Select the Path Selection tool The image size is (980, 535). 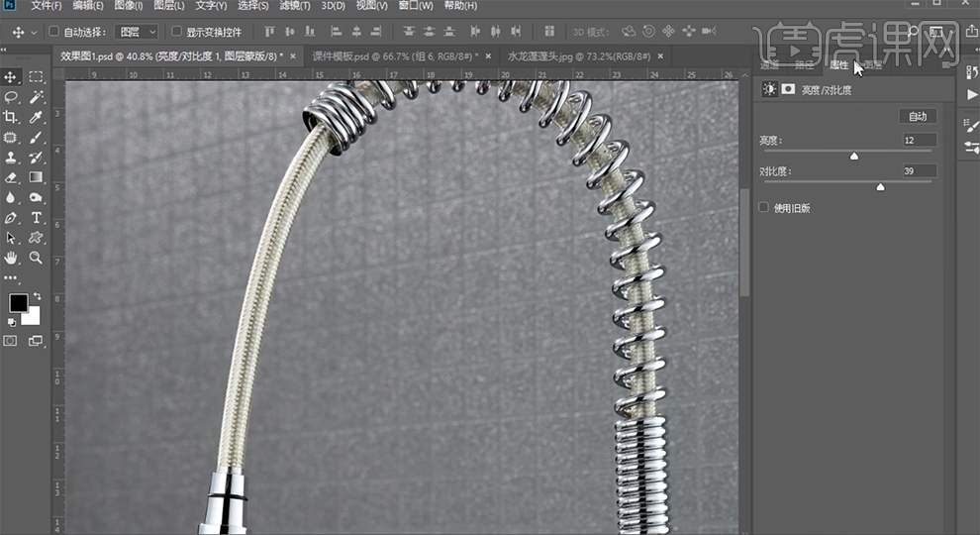pos(11,238)
